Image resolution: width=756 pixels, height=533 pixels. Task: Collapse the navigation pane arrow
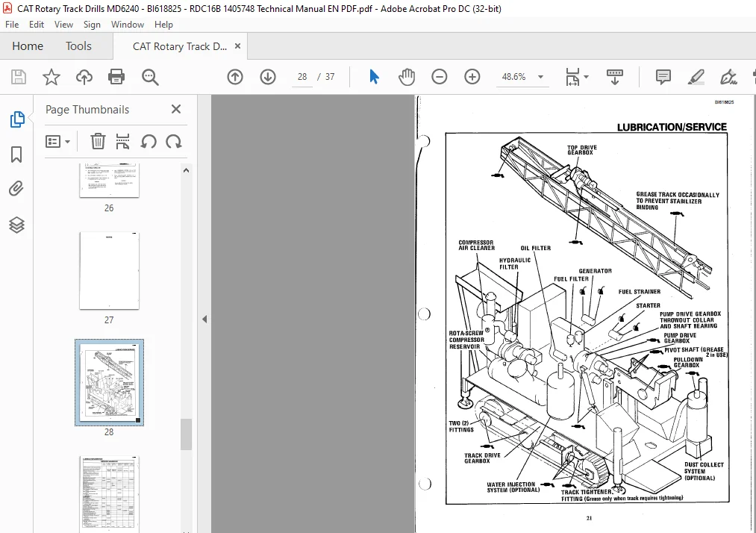tap(204, 319)
